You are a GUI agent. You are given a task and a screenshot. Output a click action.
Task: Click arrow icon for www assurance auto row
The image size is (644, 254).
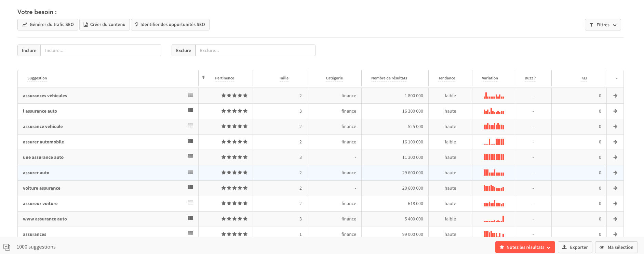(615, 219)
